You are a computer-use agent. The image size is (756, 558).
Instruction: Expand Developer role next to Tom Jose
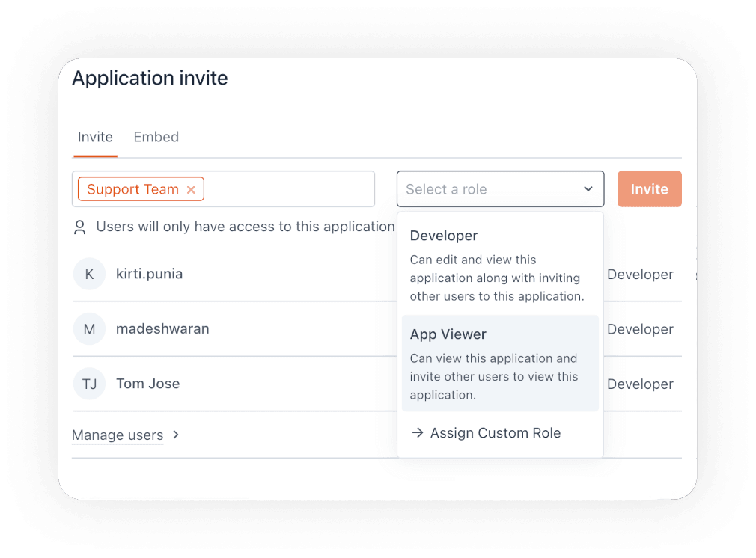pos(640,384)
